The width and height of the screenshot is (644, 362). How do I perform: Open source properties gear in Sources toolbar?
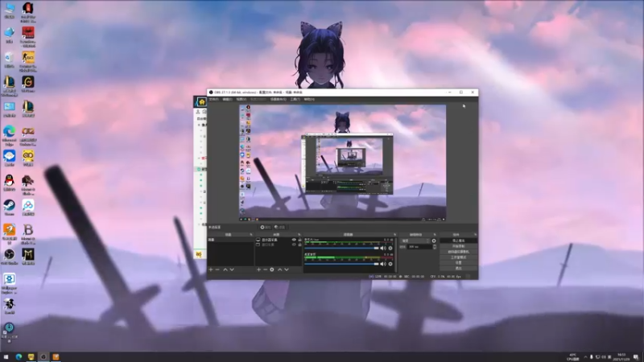point(272,269)
